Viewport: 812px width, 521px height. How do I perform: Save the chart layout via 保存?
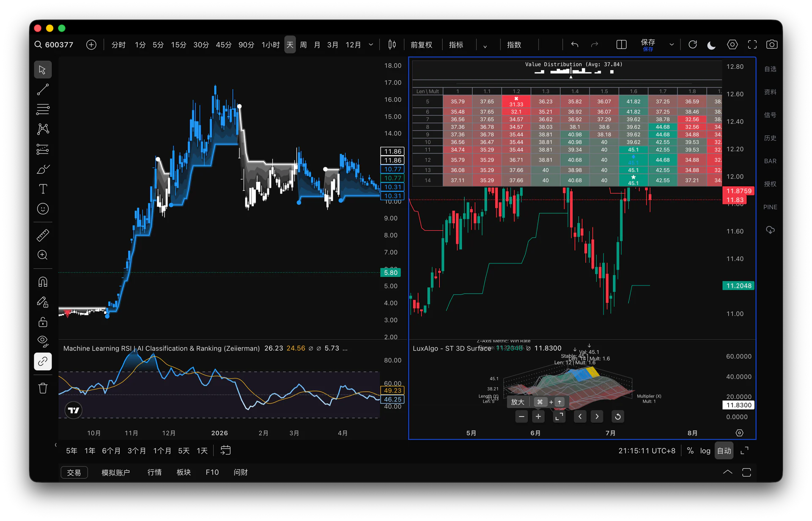[648, 45]
